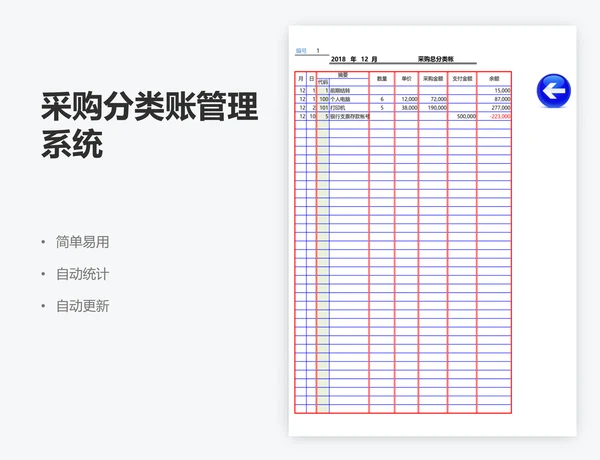Select the quantity cell showing 6
This screenshot has width=600, height=460.
pyautogui.click(x=382, y=99)
